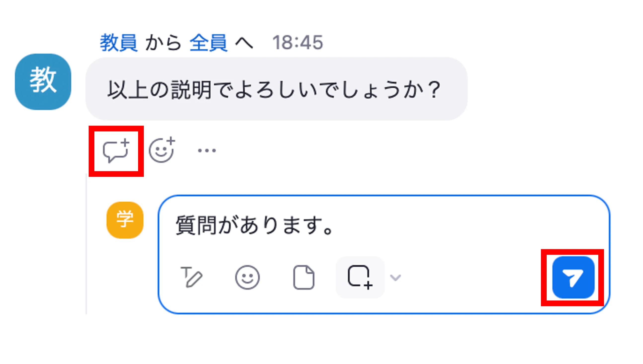643x364 pixels.
Task: Toggle the text formatting pencil icon
Action: [x=191, y=277]
